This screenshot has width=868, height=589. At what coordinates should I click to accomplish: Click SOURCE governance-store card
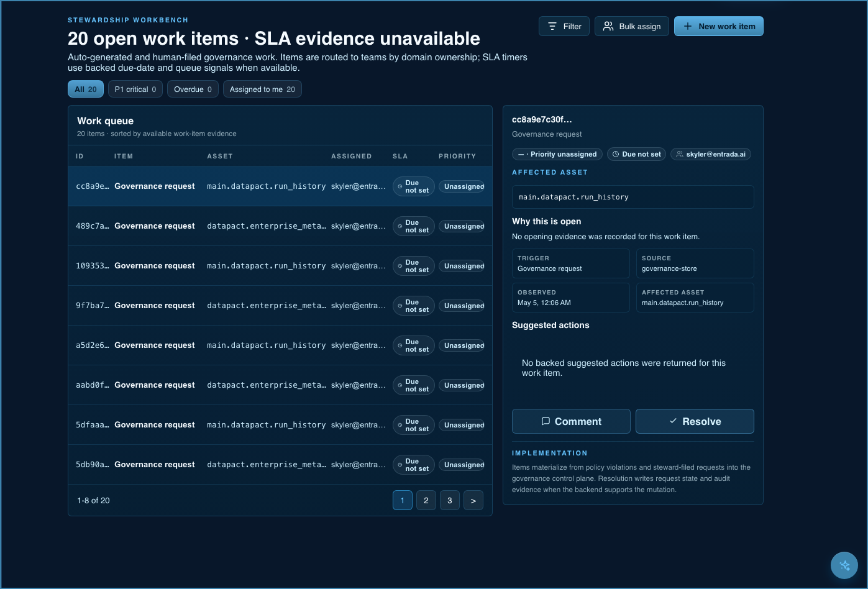695,263
